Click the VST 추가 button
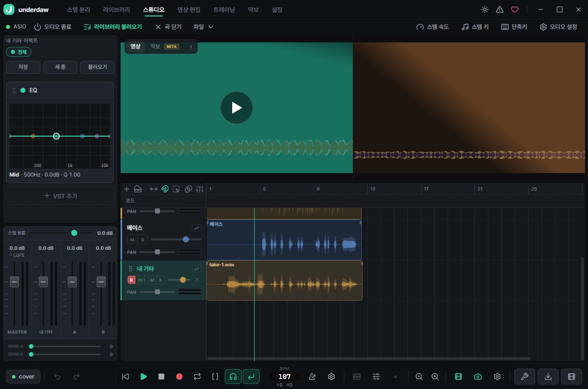The width and height of the screenshot is (588, 389). (x=60, y=196)
